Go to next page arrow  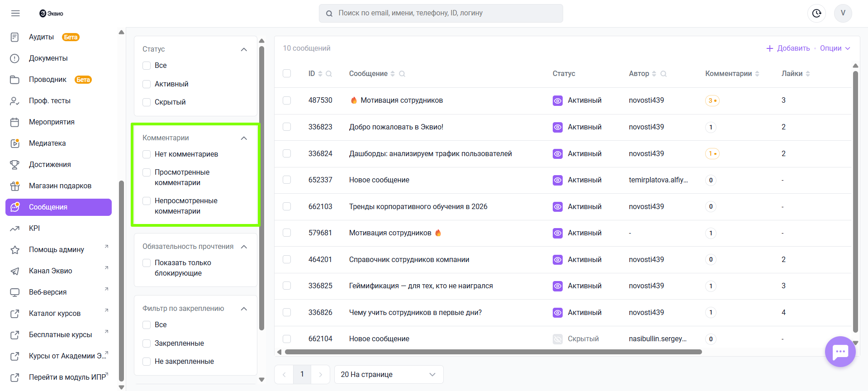pyautogui.click(x=321, y=375)
